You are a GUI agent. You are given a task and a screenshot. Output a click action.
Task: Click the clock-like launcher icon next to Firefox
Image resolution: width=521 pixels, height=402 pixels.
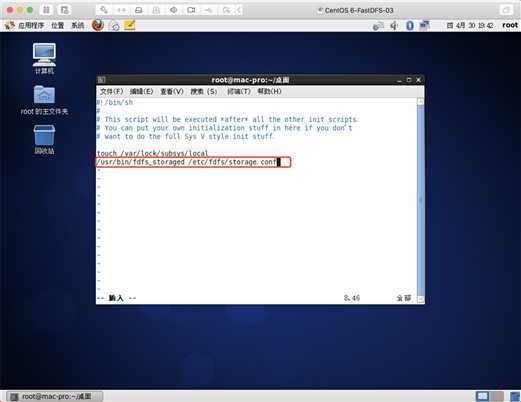[x=114, y=26]
